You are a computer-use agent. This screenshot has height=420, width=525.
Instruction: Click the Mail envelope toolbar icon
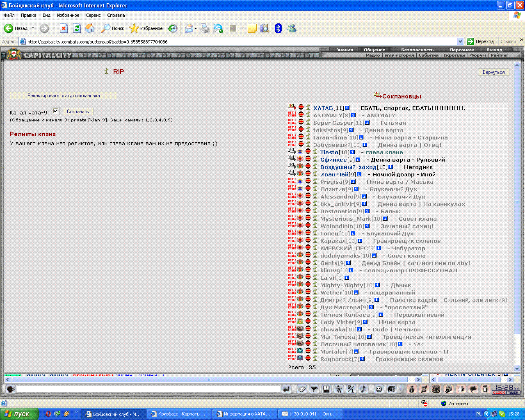point(189,28)
